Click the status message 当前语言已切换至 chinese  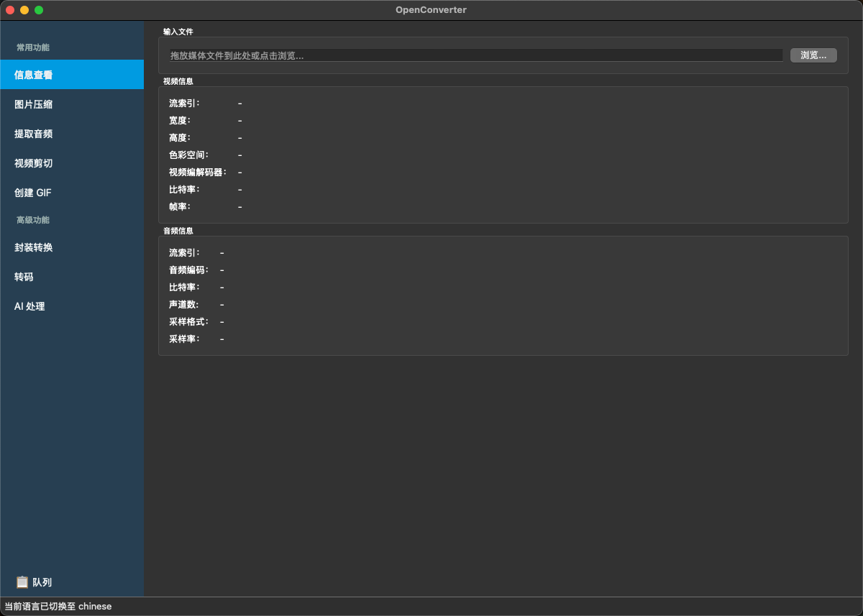[58, 607]
